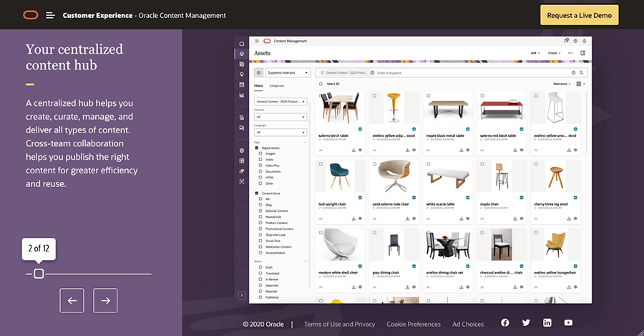Screen dimensions: 644x336
Task: Open the help icon in Content Management bar
Action: (x=575, y=41)
